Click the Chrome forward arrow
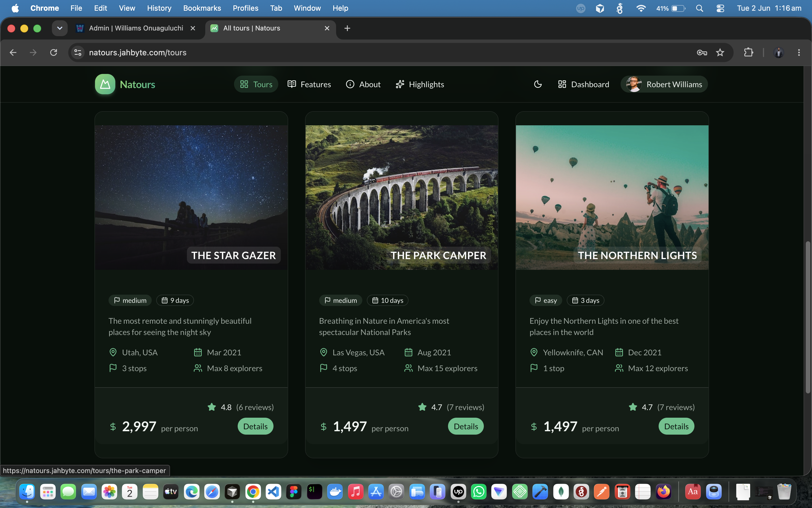 [33, 52]
